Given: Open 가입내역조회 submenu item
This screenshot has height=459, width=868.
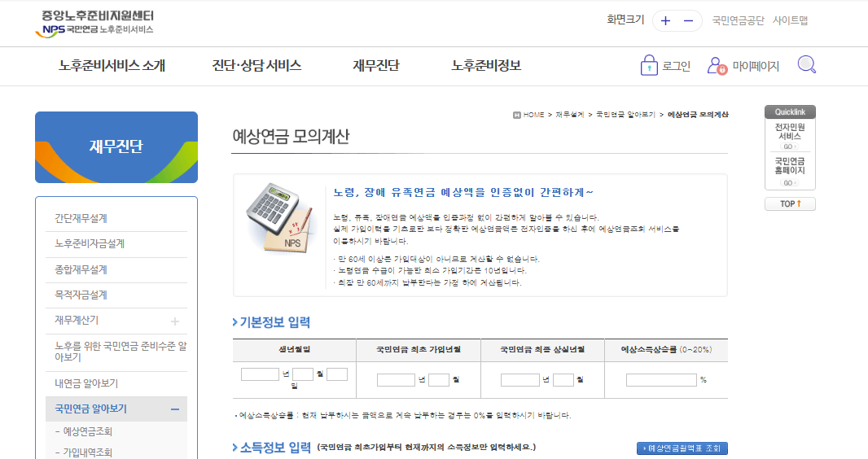Looking at the screenshot, I should [x=87, y=452].
